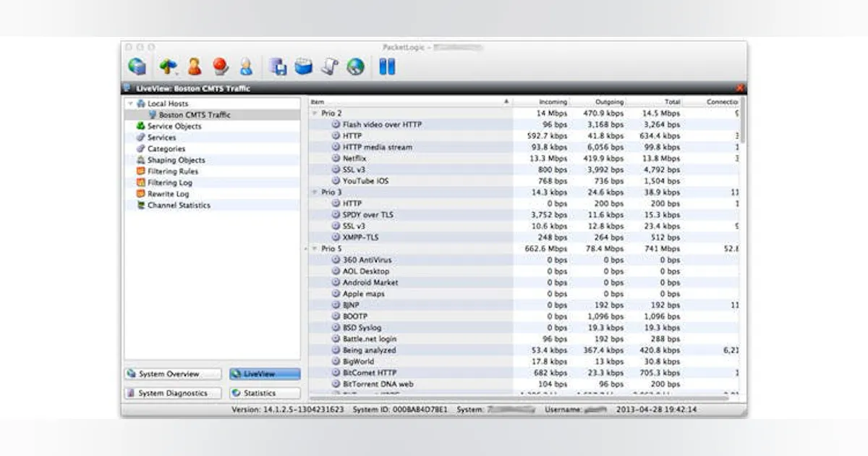Viewport: 868px width, 456px height.
Task: Click the icon beside Netflix row
Action: pos(336,158)
